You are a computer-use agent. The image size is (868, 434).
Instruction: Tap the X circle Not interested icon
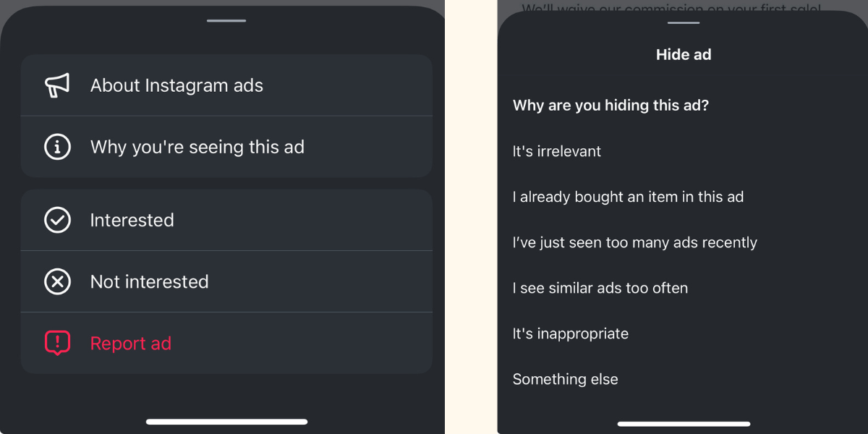point(57,281)
